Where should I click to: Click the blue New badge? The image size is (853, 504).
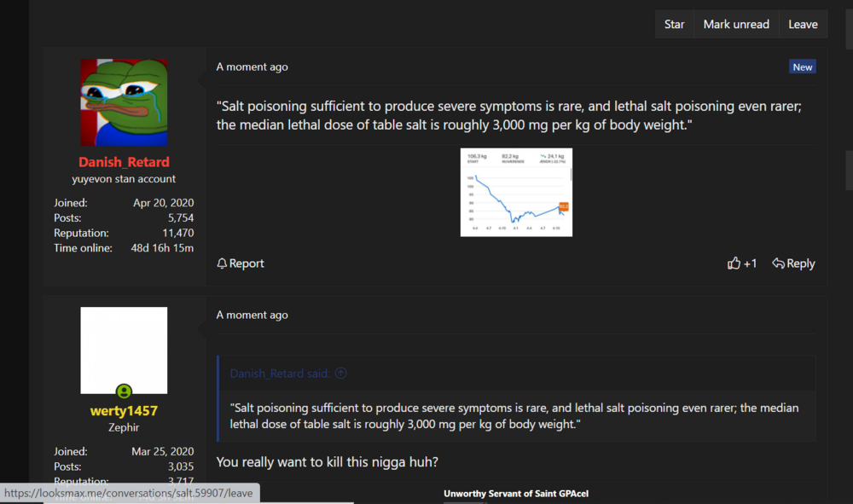(x=803, y=67)
